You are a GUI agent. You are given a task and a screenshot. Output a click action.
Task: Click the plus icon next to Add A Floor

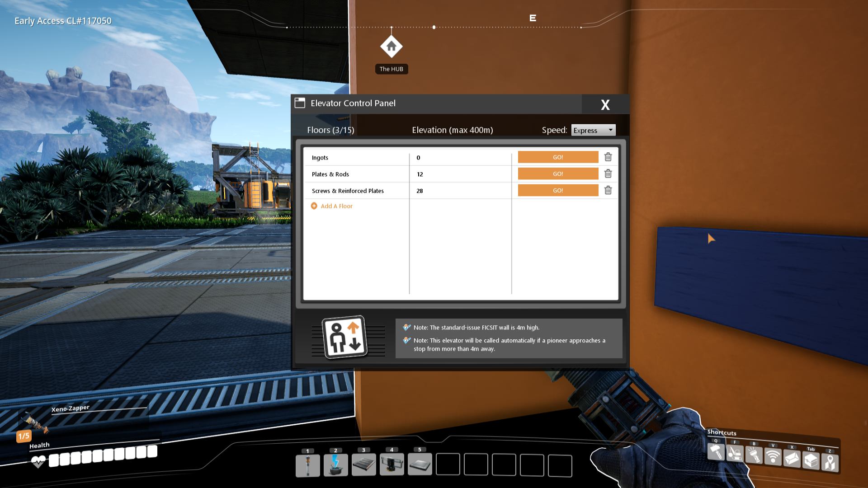click(314, 206)
